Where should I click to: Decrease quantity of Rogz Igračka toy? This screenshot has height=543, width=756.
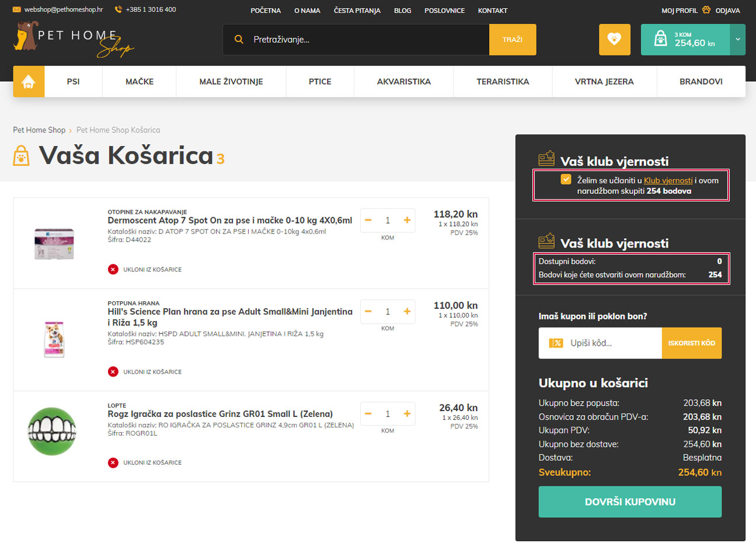pyautogui.click(x=368, y=413)
